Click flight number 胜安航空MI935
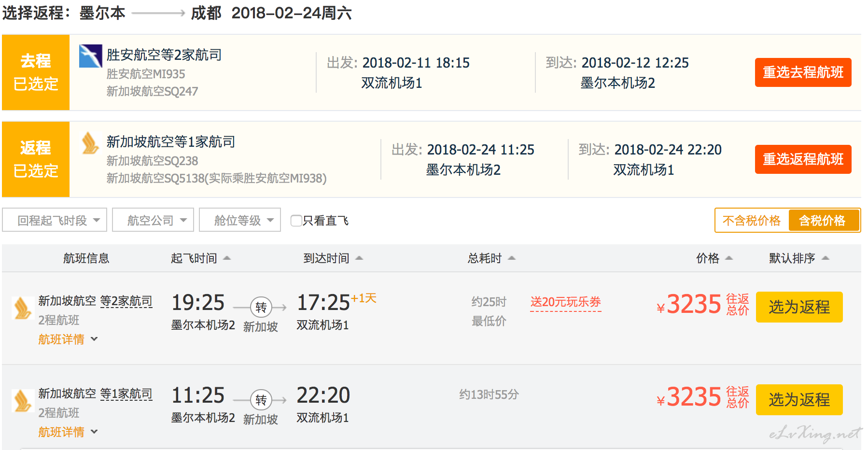 [146, 74]
